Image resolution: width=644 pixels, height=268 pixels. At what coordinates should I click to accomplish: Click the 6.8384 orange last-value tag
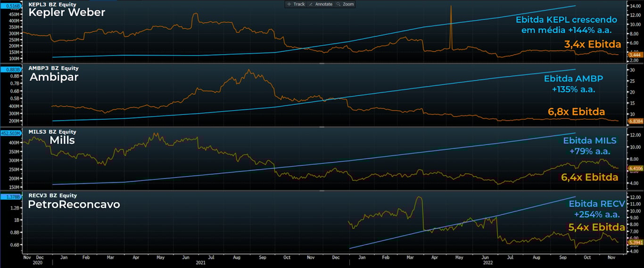tap(635, 121)
